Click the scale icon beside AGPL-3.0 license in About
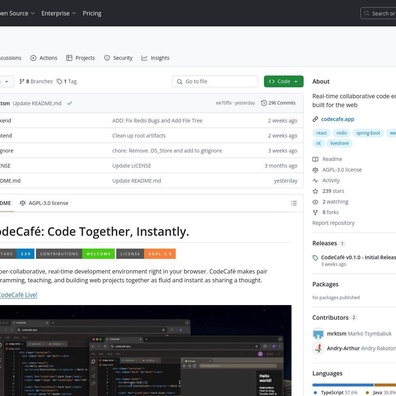Viewport: 396px width, 396px height. [315, 170]
